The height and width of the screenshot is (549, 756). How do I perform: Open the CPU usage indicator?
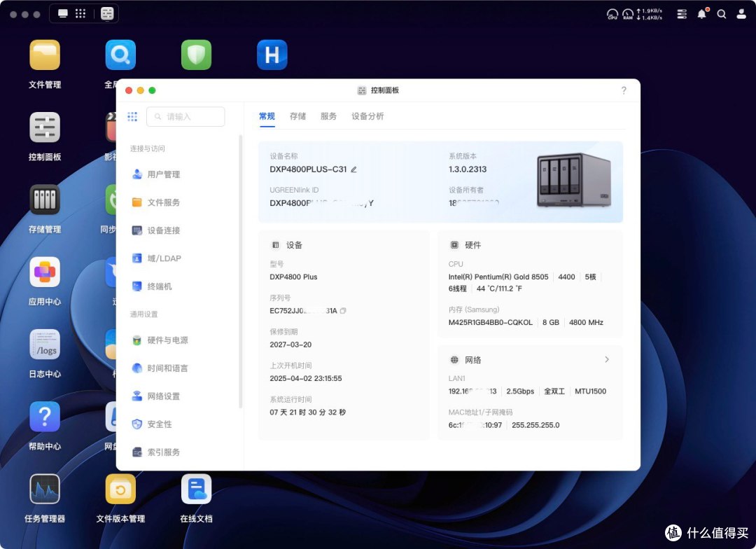[612, 14]
